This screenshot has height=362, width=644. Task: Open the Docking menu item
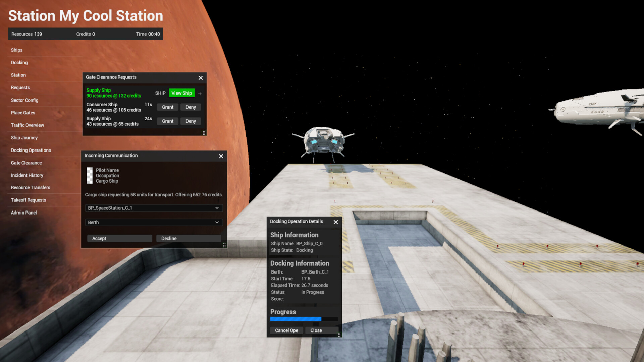19,63
